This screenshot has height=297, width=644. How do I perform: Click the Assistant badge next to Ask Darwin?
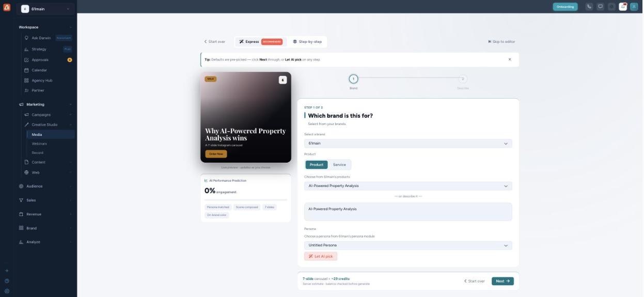point(64,38)
